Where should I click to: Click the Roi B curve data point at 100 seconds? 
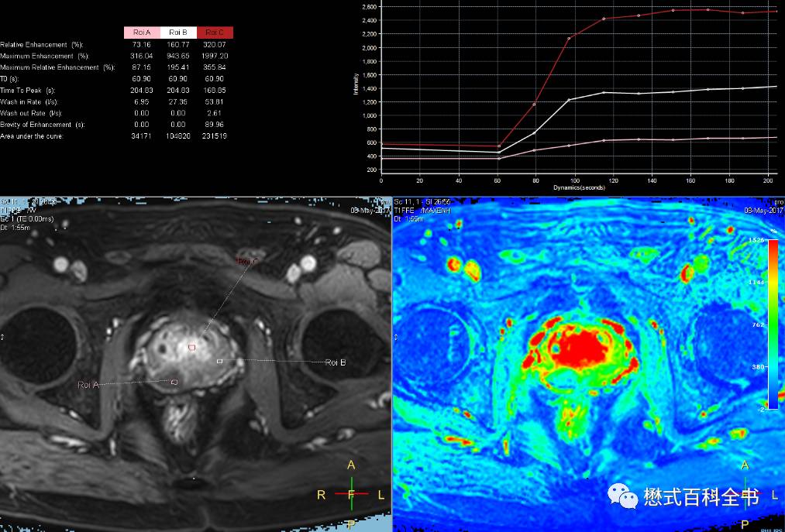tap(569, 100)
